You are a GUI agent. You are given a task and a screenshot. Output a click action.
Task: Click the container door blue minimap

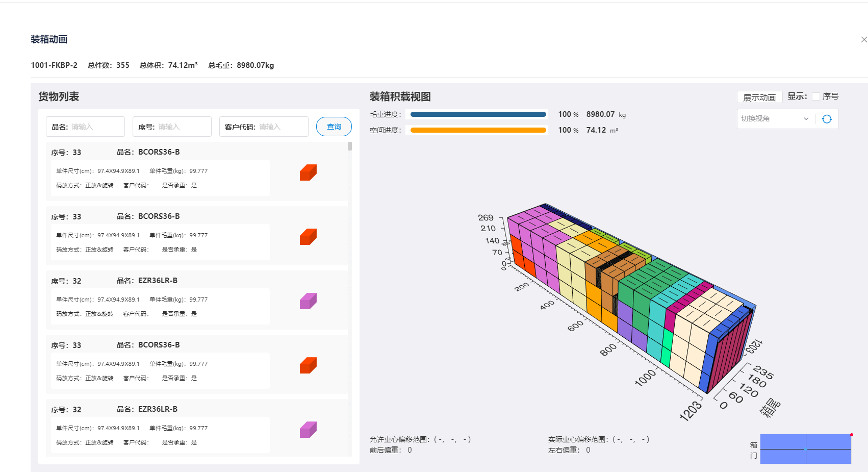coord(806,449)
